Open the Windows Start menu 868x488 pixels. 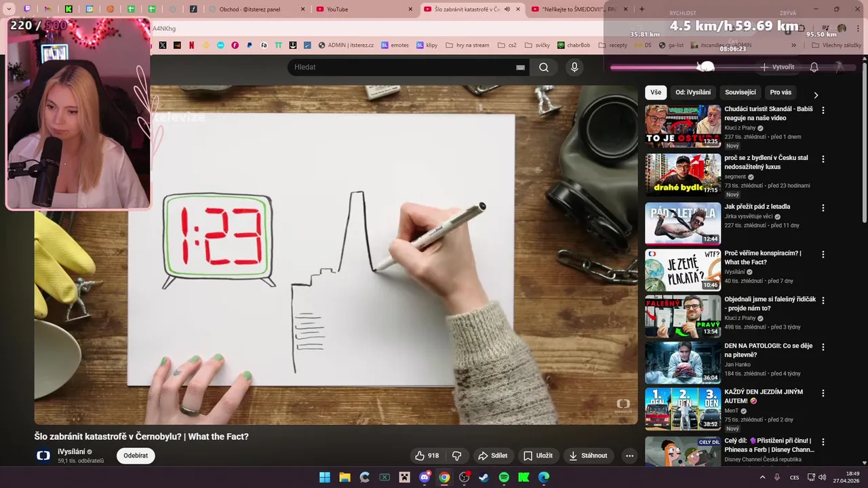(x=325, y=477)
